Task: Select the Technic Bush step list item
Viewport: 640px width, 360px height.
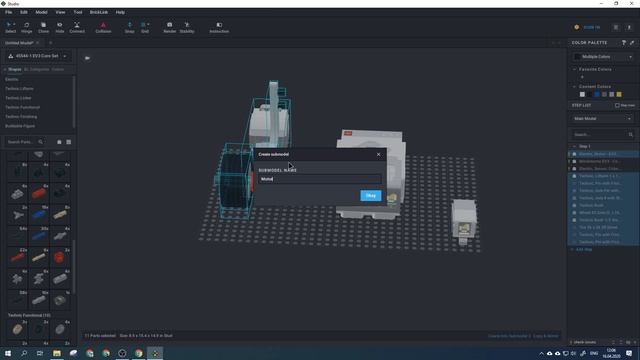Action: pyautogui.click(x=604, y=205)
